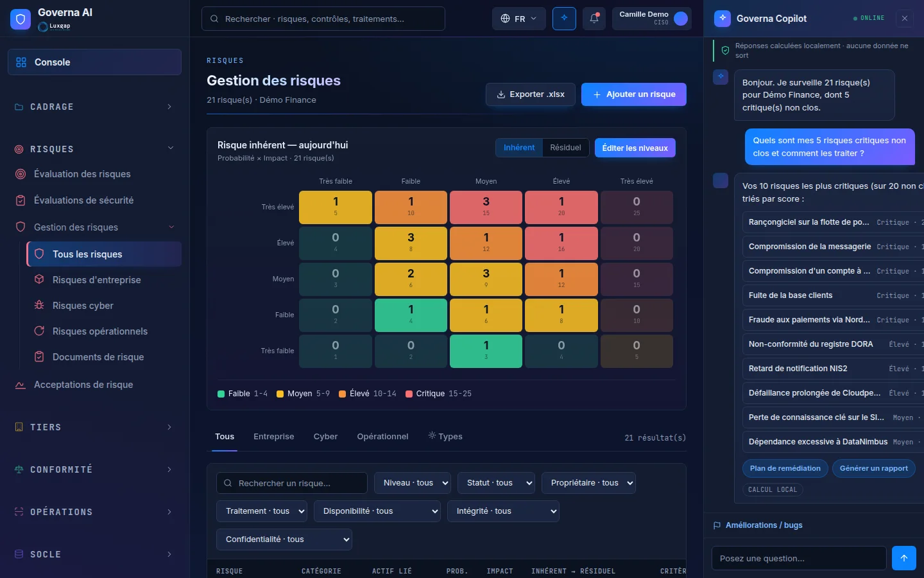Click Éditer les niveaux button

(635, 148)
